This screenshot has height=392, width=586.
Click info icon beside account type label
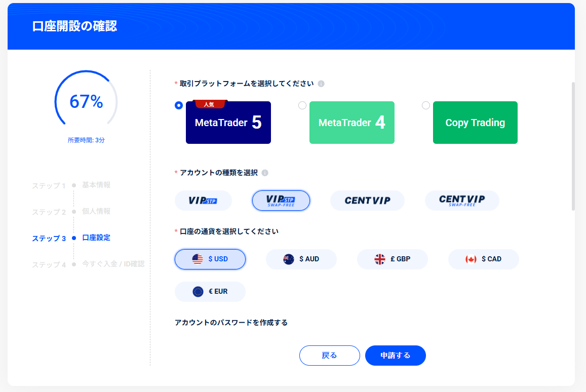(265, 173)
